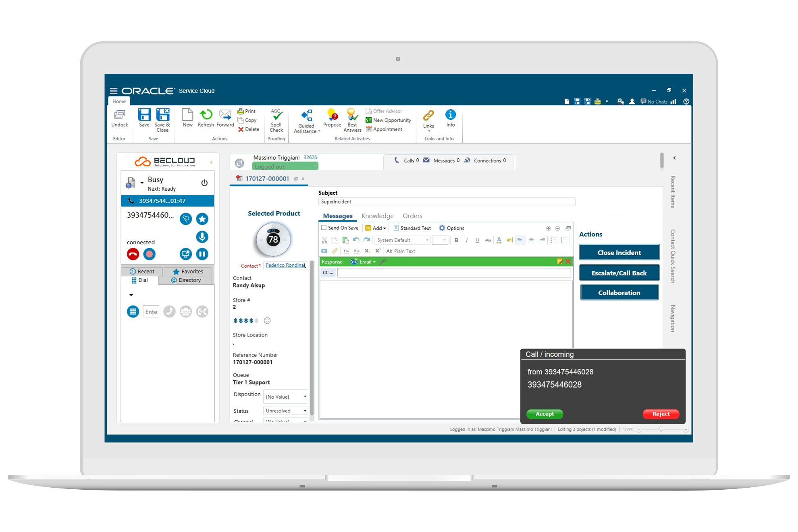Open the dial keypad icon
This screenshot has width=798, height=532.
(133, 312)
